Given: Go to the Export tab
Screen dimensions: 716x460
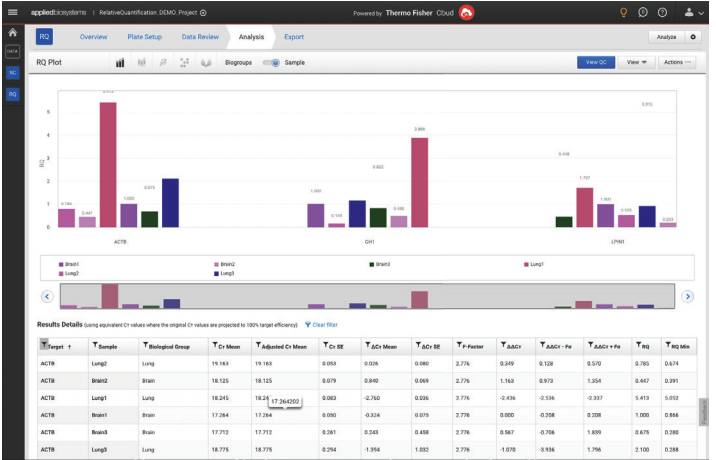Looking at the screenshot, I should (x=294, y=37).
